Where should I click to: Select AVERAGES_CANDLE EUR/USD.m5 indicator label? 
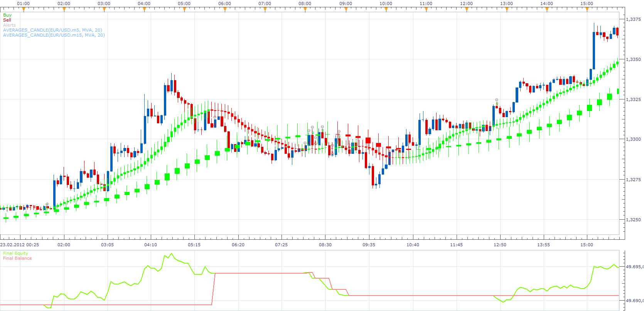pos(52,30)
